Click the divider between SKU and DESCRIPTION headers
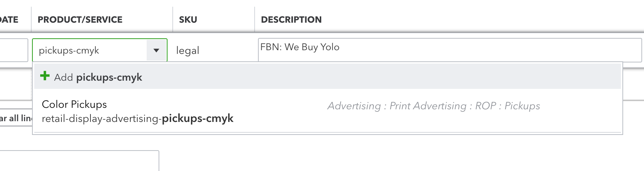The width and height of the screenshot is (644, 171). click(255, 19)
